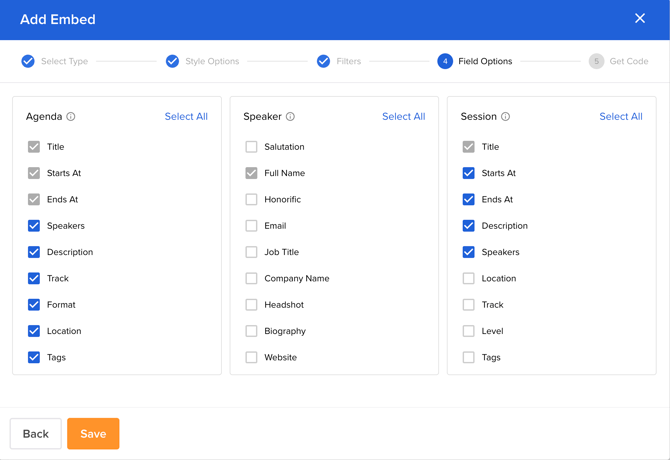Disable the Session Description checkbox
This screenshot has height=460, width=670.
click(x=468, y=226)
